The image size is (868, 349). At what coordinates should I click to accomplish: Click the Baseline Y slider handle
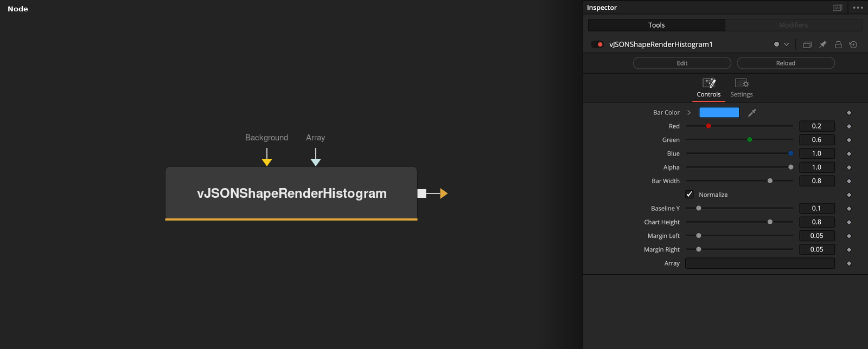pyautogui.click(x=699, y=208)
